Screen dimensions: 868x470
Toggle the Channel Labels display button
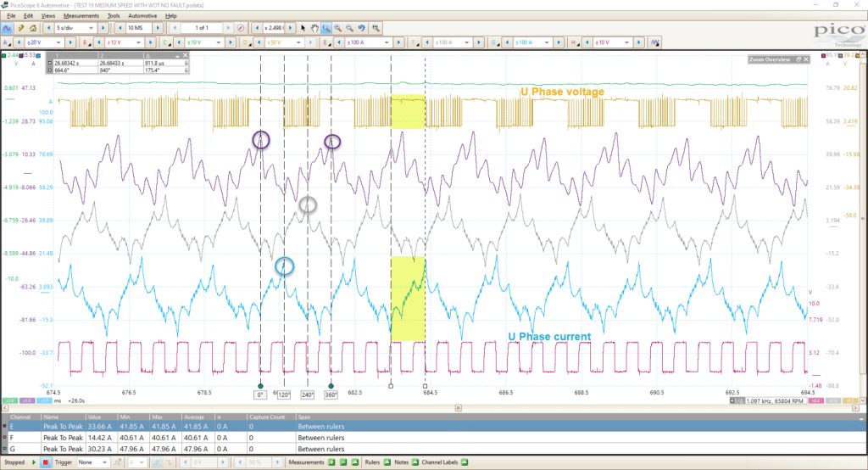coord(465,462)
